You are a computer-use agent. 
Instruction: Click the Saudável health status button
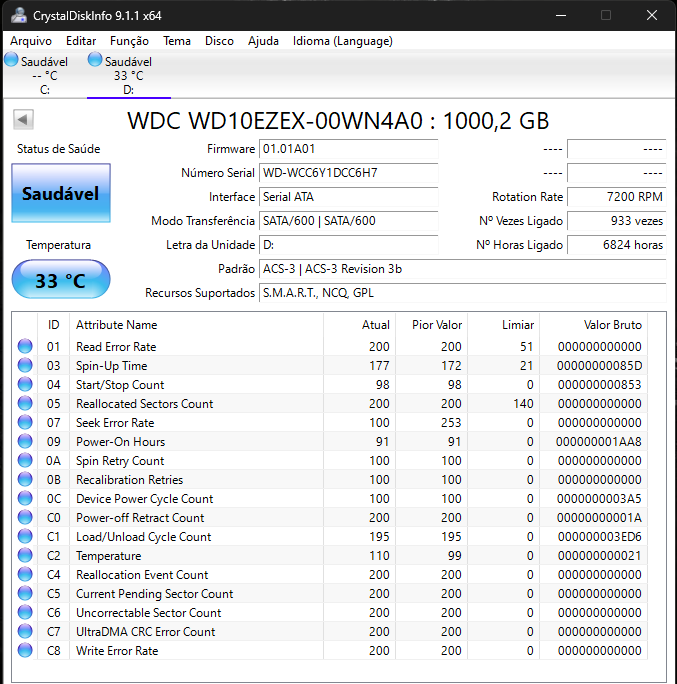tap(61, 193)
